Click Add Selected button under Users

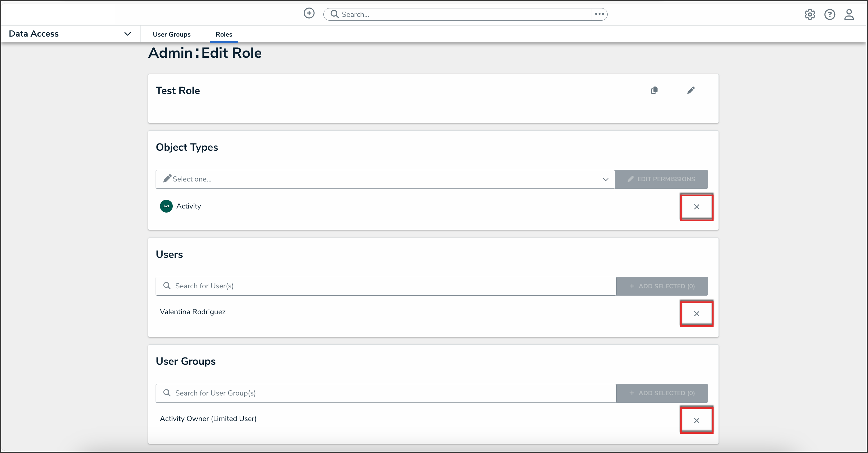click(662, 286)
